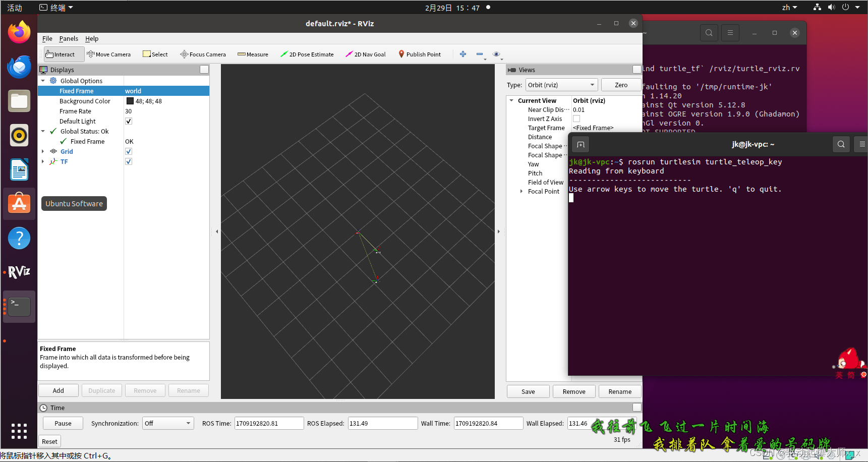Viewport: 868px width, 462px height.
Task: Disable the Grid display checkbox
Action: 129,151
